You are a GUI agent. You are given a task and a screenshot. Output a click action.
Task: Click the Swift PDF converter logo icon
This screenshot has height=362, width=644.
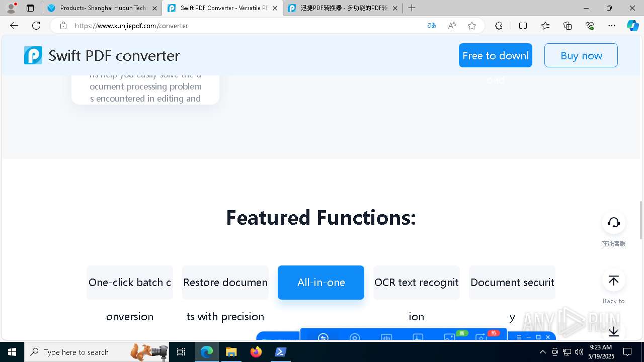tap(33, 55)
